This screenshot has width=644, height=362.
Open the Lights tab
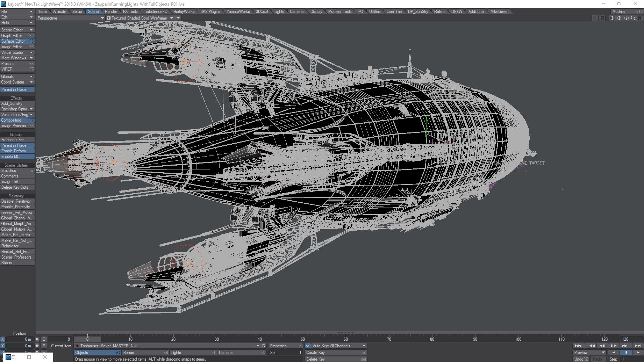pyautogui.click(x=279, y=12)
